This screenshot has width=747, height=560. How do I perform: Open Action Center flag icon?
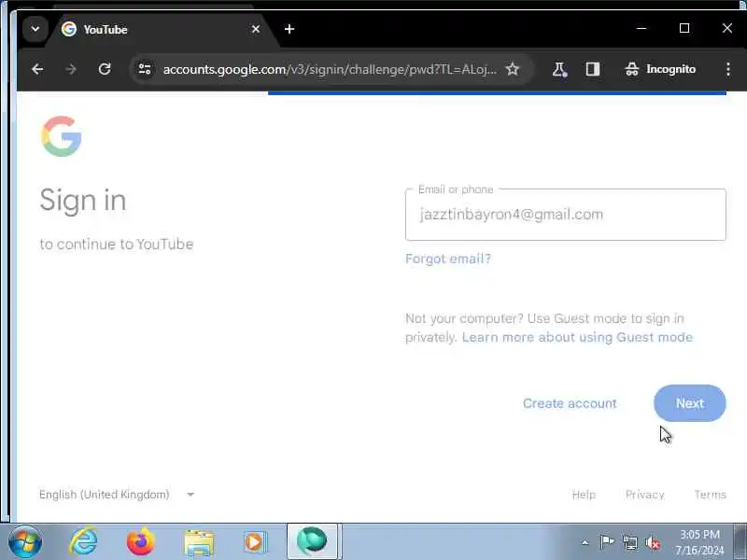[607, 542]
